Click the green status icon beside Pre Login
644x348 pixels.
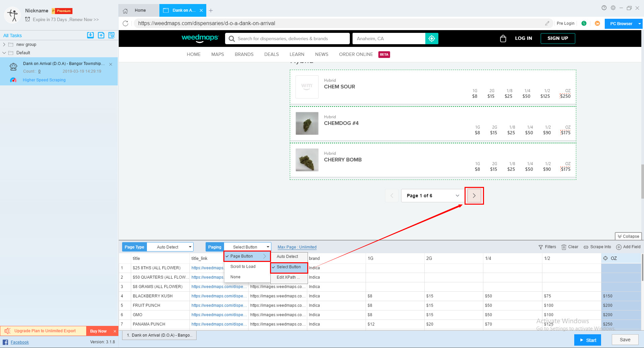pos(584,23)
